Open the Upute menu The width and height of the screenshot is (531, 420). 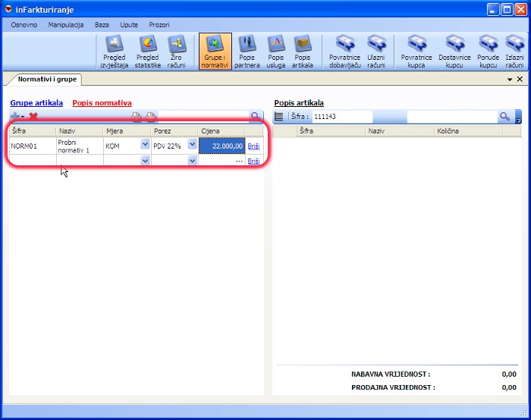[x=129, y=25]
